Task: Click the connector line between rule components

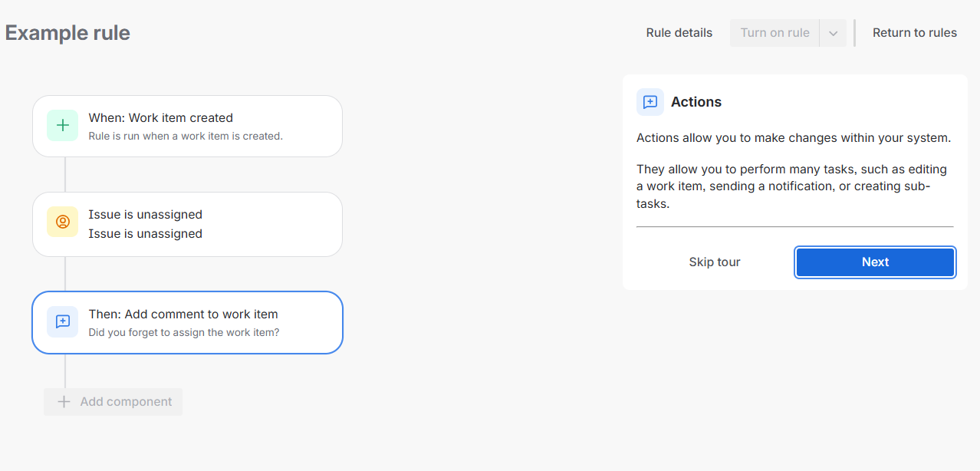Action: pyautogui.click(x=65, y=175)
